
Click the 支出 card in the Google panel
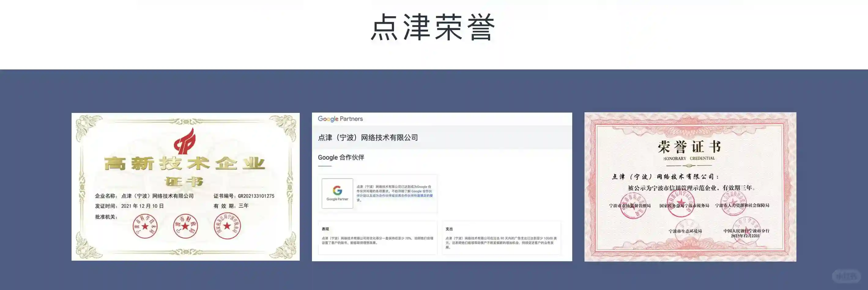[501, 237]
